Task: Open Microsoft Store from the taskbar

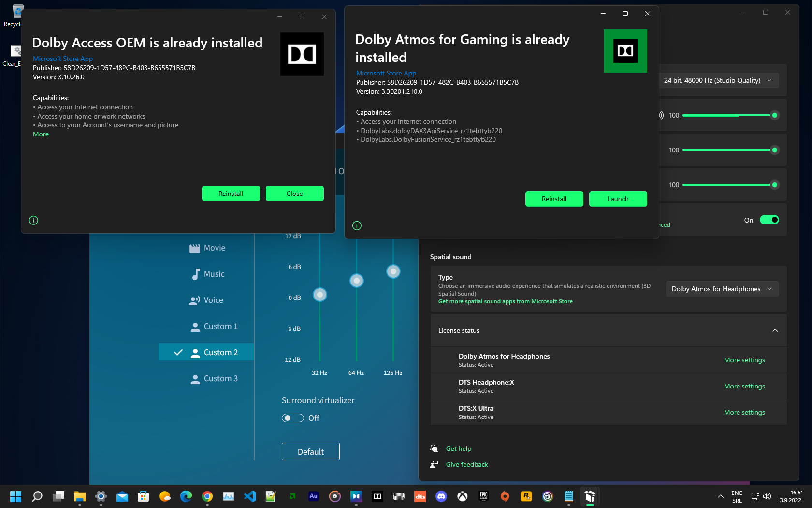Action: pos(144,496)
